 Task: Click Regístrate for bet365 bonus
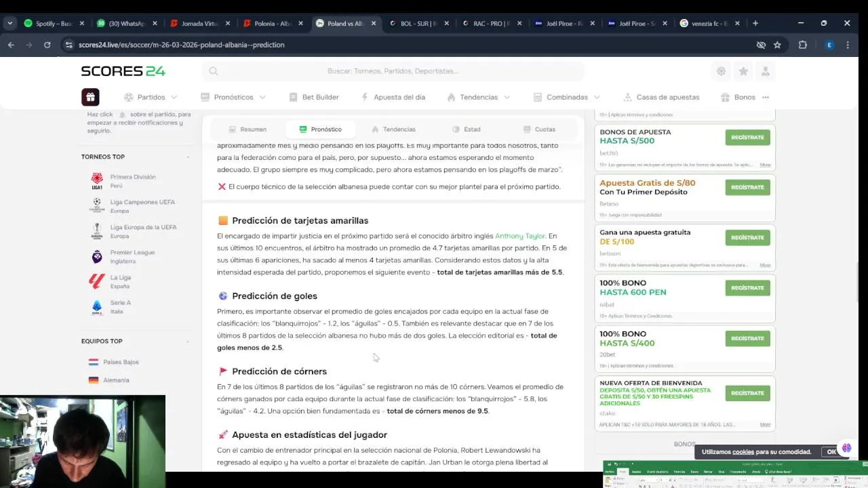click(747, 137)
